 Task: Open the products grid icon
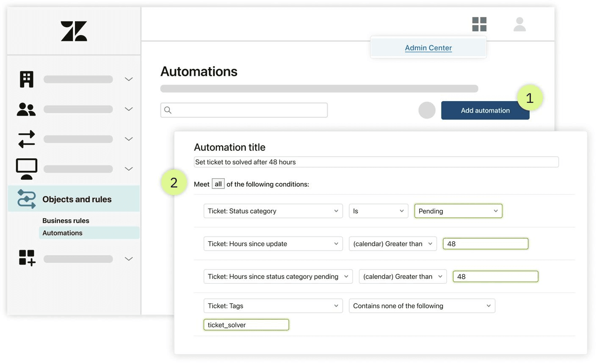click(x=479, y=24)
